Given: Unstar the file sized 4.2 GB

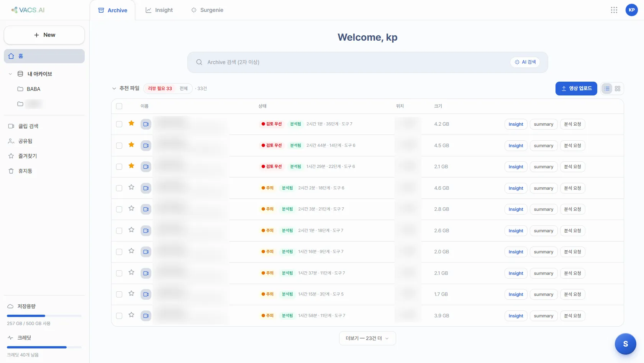Looking at the screenshot, I should pos(131,123).
